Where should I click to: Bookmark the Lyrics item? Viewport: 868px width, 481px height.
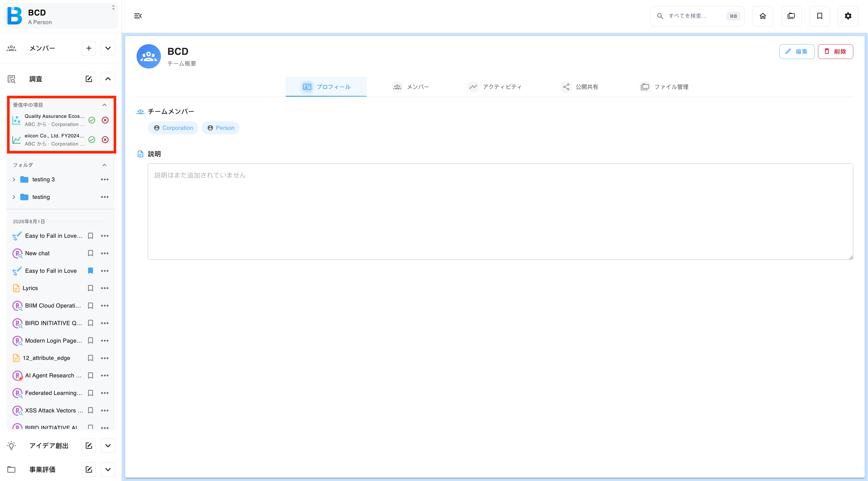coord(90,288)
